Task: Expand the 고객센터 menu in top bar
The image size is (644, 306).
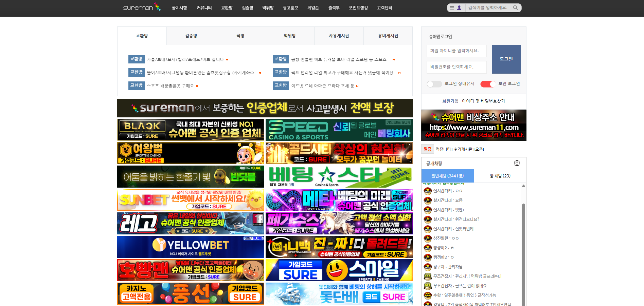Action: (x=384, y=8)
